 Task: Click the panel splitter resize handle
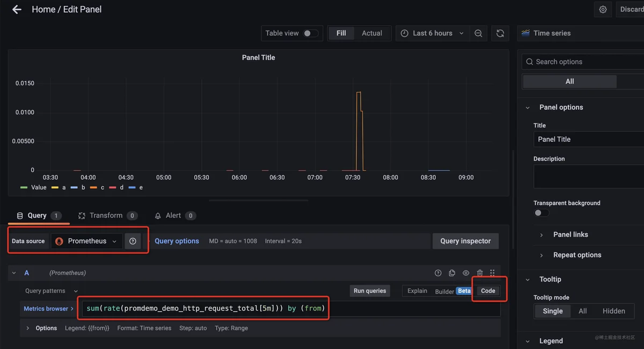(259, 200)
